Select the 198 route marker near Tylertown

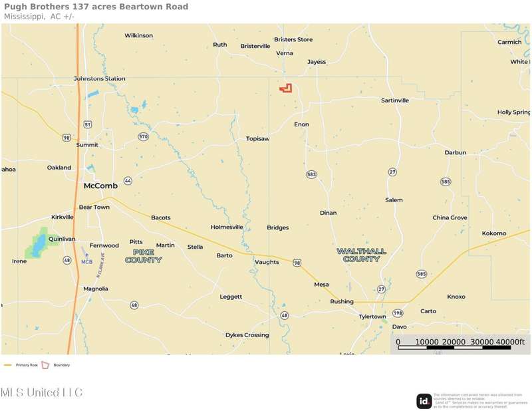[x=398, y=313]
